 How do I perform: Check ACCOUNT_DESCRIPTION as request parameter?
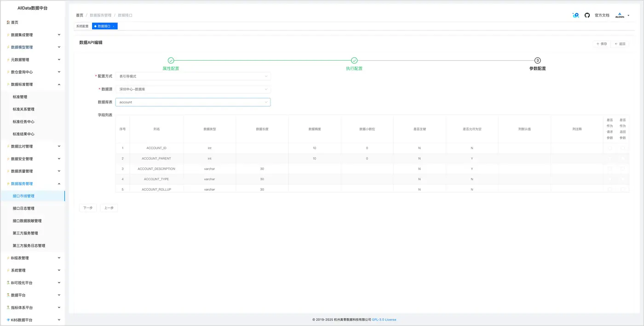610,169
